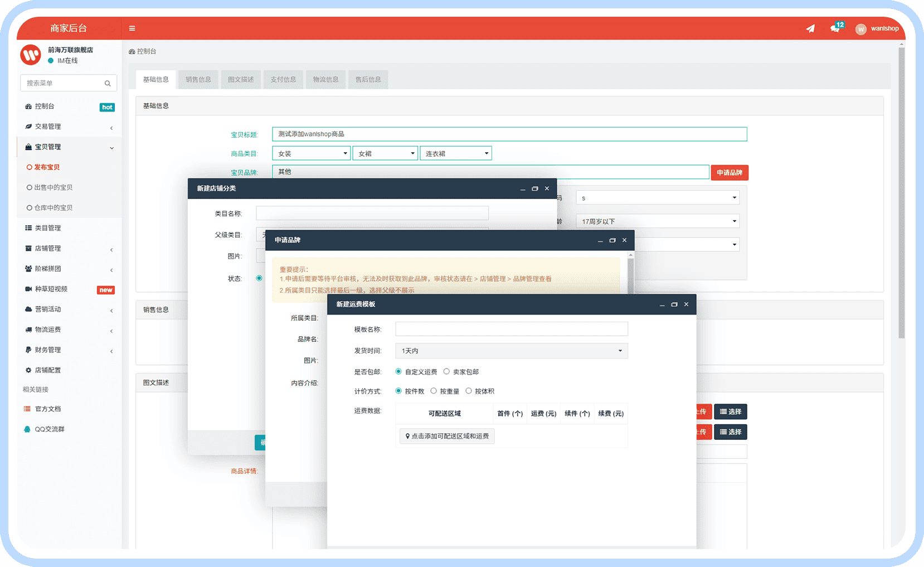Viewport: 924px width, 567px height.
Task: Open the third category dropdown 连衣裙
Action: coord(456,153)
